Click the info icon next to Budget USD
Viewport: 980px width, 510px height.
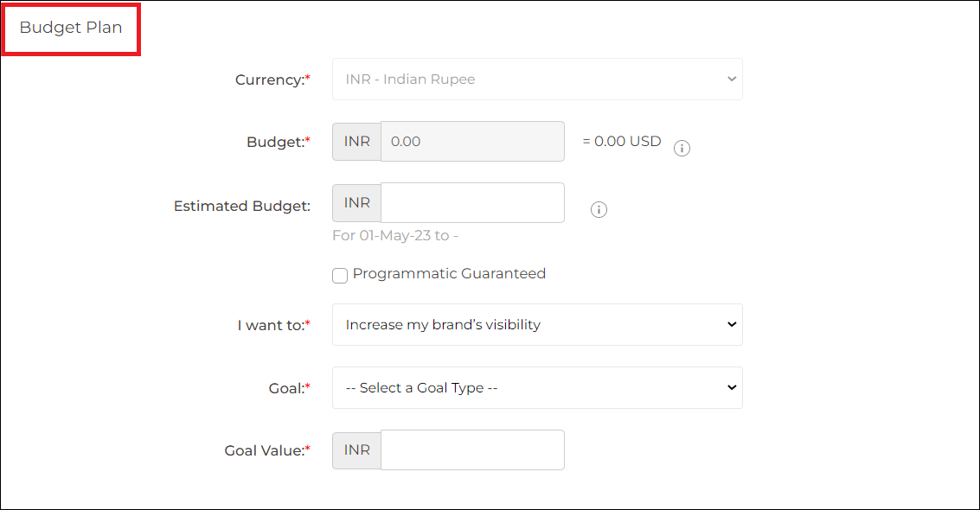coord(682,149)
